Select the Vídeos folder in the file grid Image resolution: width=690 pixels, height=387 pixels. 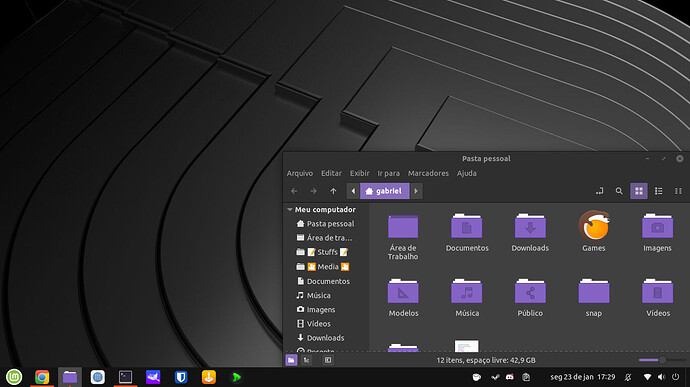[657, 291]
